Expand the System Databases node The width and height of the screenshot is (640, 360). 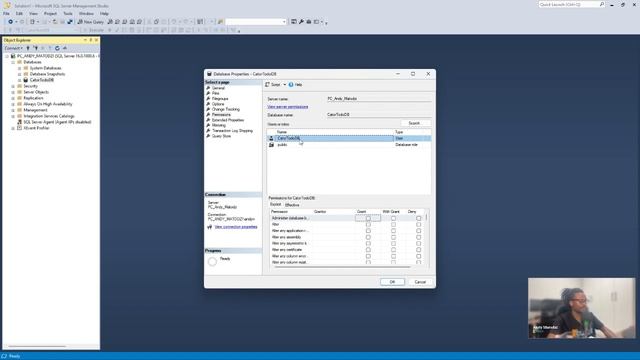pos(19,68)
